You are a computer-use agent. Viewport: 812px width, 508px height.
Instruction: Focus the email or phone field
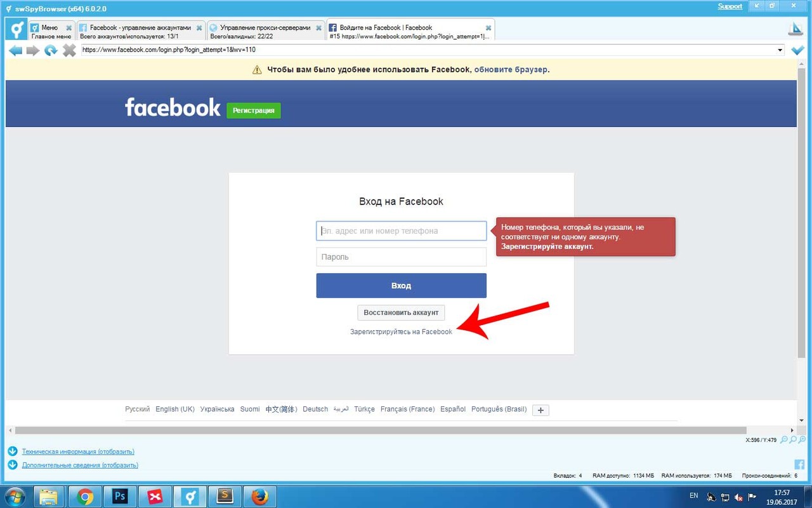coord(401,231)
